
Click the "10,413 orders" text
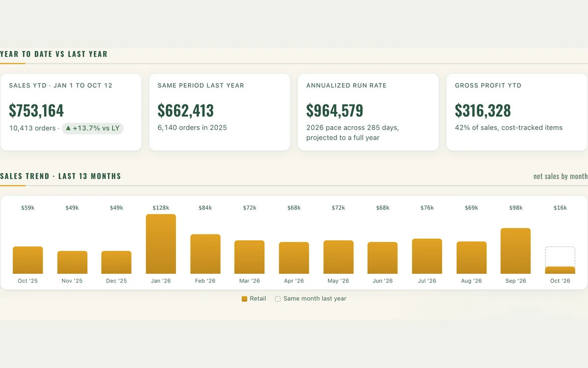point(32,128)
